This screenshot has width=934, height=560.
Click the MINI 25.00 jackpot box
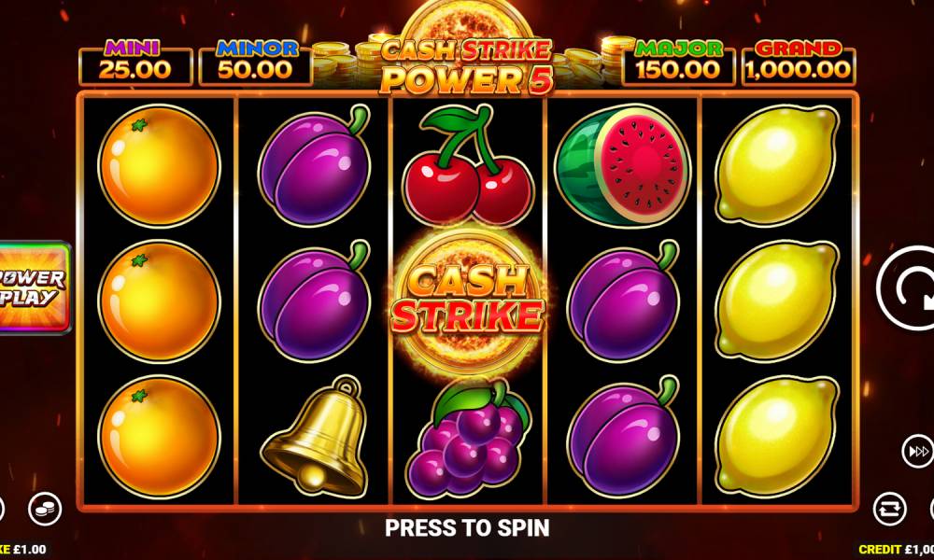[x=135, y=63]
